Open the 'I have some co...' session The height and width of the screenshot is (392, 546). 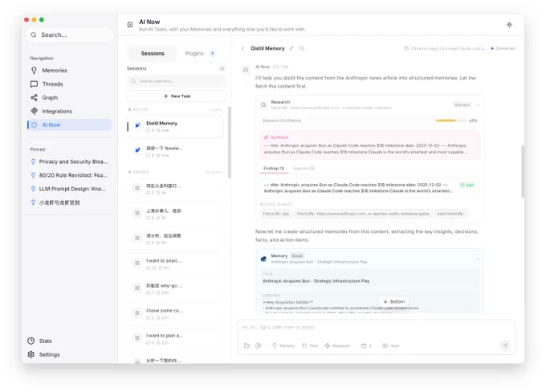(176, 313)
